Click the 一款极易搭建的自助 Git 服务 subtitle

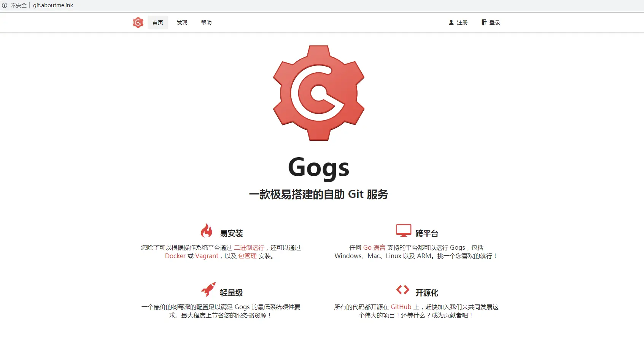319,194
